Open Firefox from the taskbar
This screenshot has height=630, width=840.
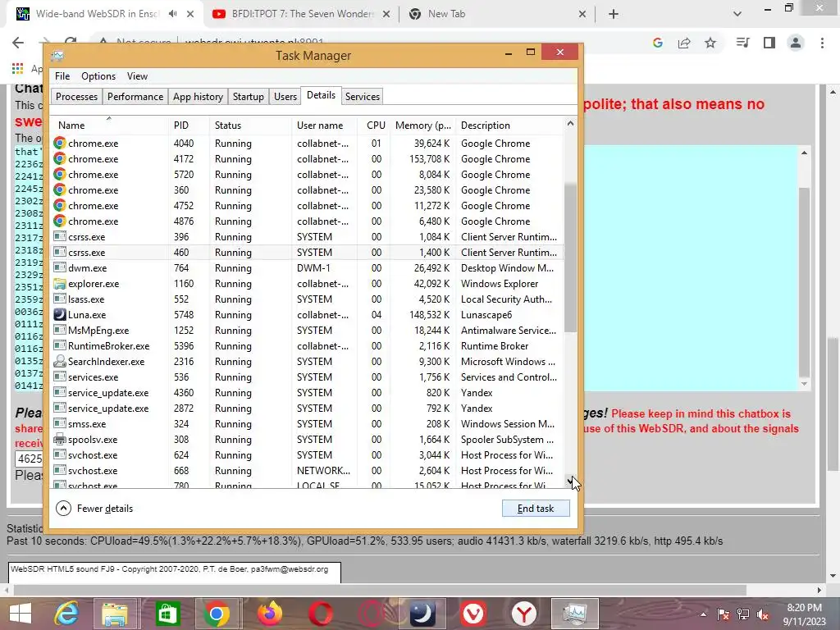pos(269,614)
